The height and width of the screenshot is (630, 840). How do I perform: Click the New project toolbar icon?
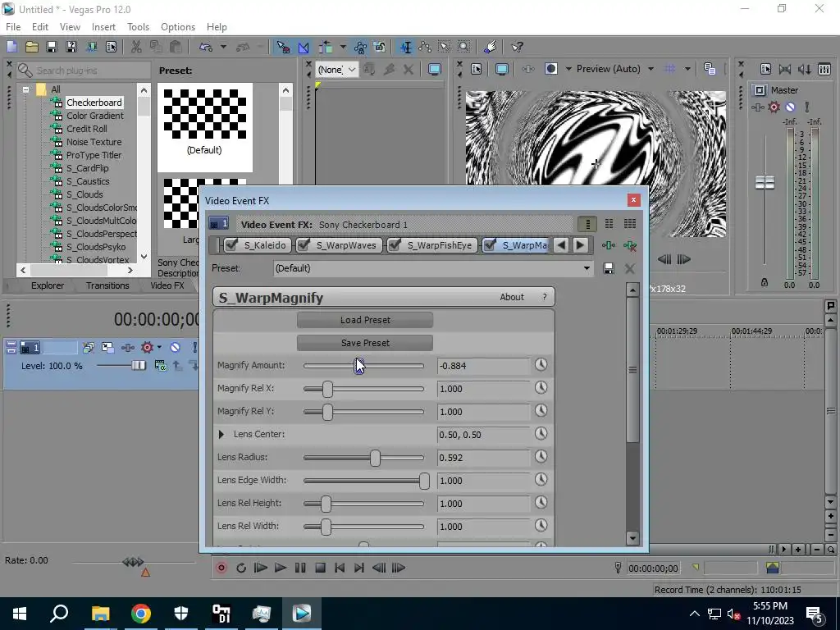11,47
